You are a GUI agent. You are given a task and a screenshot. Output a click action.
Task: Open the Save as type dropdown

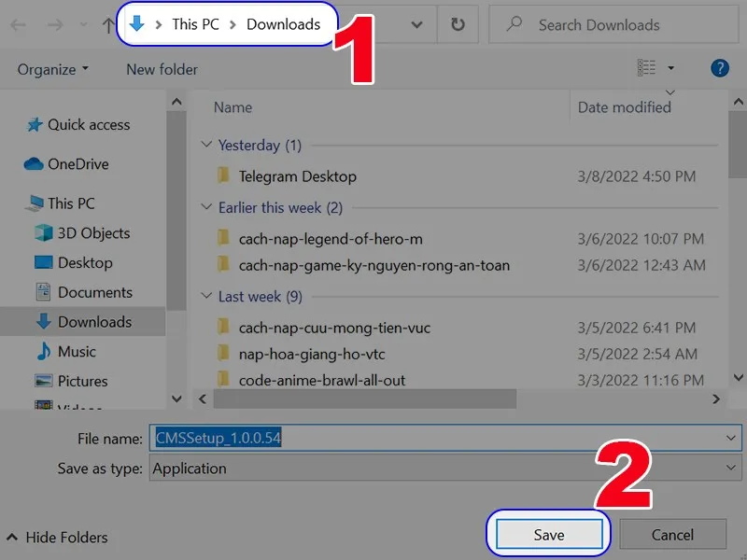(x=731, y=468)
